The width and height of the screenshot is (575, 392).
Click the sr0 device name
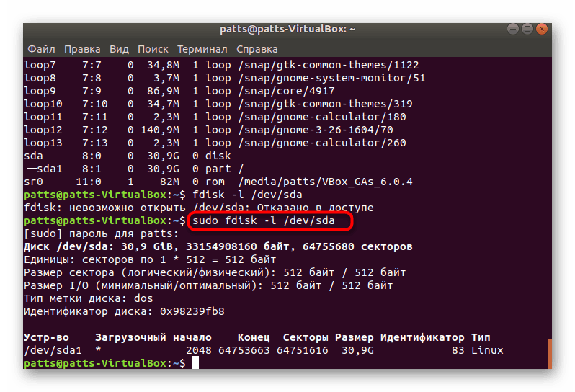click(x=33, y=182)
